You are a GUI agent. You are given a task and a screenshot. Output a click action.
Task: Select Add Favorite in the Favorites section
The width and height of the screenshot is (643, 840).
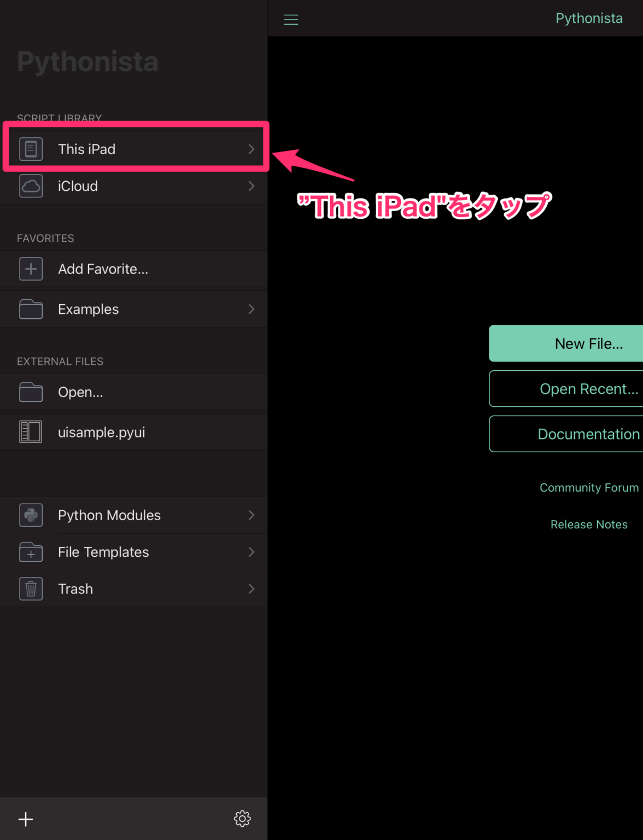pyautogui.click(x=103, y=269)
